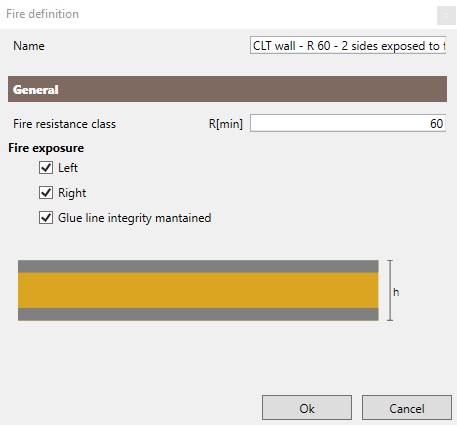This screenshot has width=457, height=425.
Task: Uncheck the Right fire exposure checkbox
Action: click(46, 193)
